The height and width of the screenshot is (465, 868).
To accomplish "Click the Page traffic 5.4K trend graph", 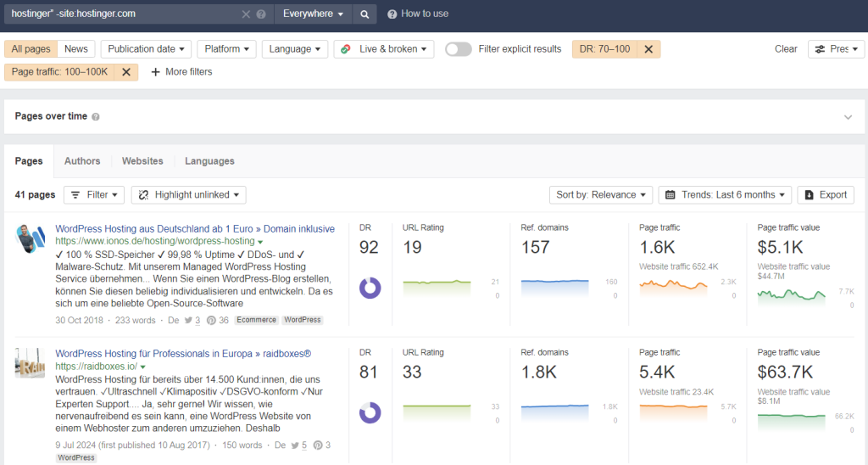I will click(x=673, y=413).
